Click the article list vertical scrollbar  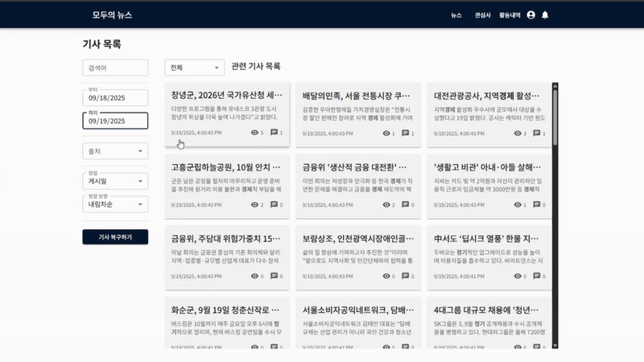555,117
